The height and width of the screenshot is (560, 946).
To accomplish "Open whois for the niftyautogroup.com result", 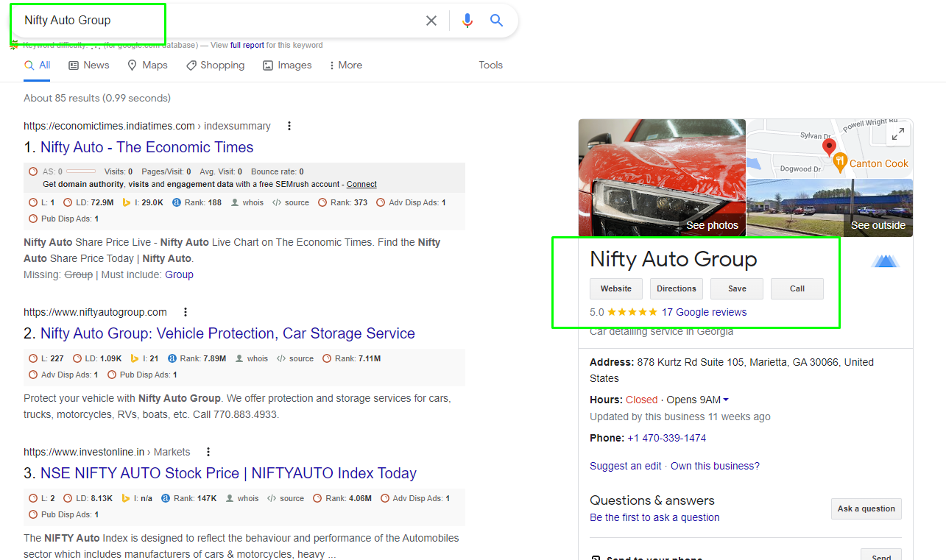I will coord(252,358).
